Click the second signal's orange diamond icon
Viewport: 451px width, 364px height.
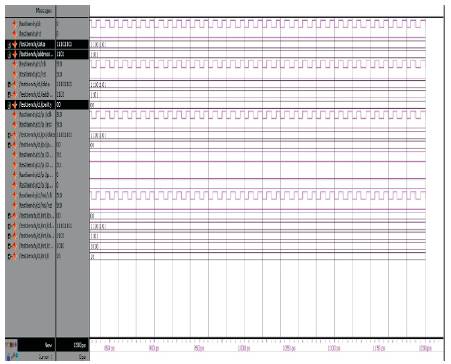[14, 34]
